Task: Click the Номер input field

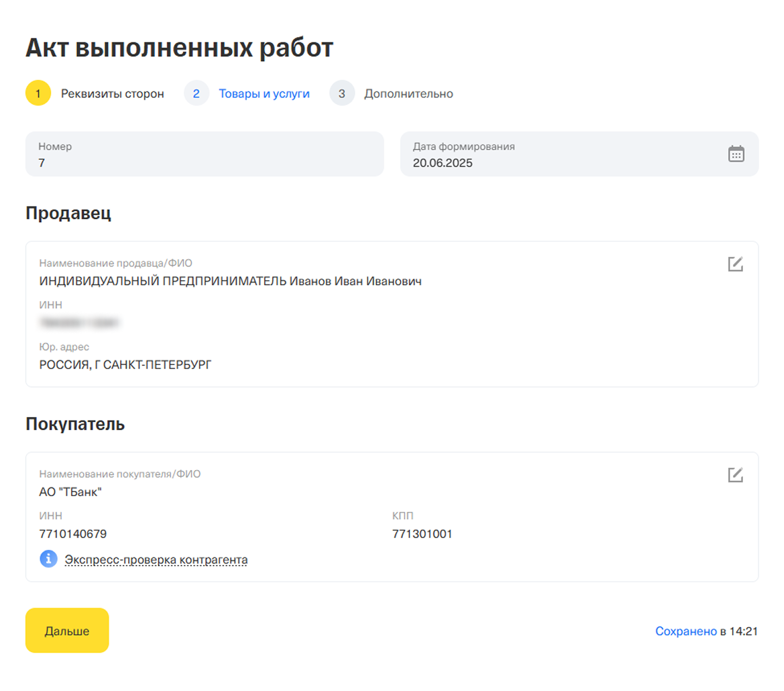Action: tap(205, 154)
